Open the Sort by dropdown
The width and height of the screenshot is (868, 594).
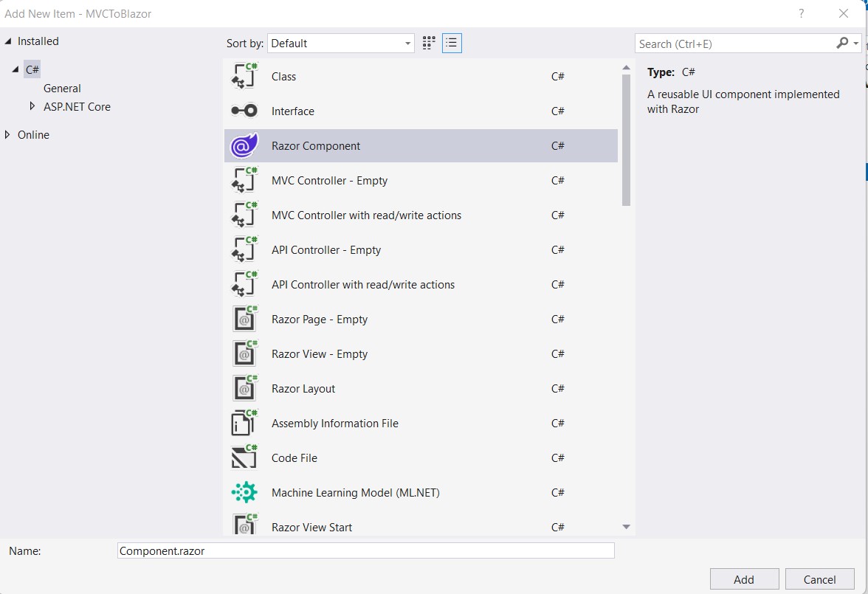(x=407, y=43)
